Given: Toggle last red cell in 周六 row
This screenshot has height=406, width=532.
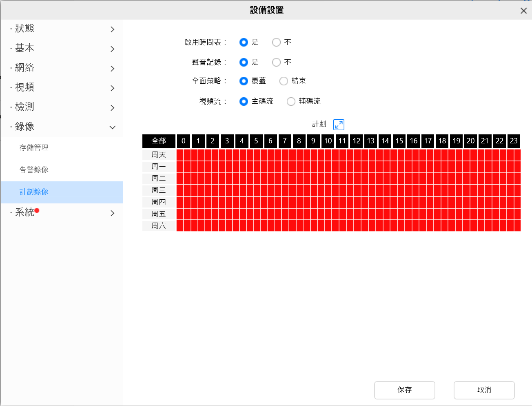Looking at the screenshot, I should [x=517, y=226].
